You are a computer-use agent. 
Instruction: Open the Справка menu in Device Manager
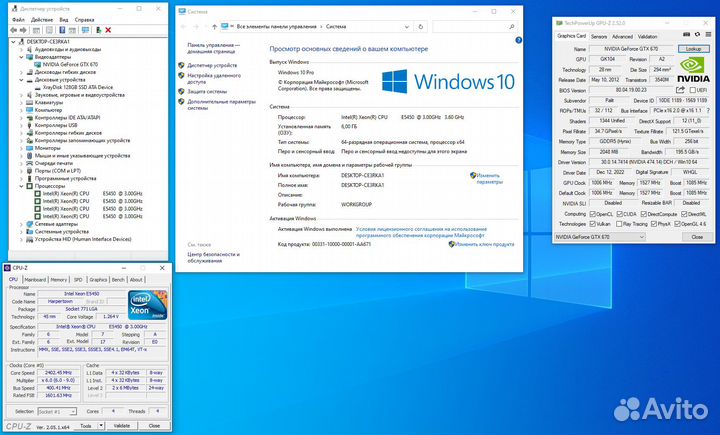pos(84,20)
